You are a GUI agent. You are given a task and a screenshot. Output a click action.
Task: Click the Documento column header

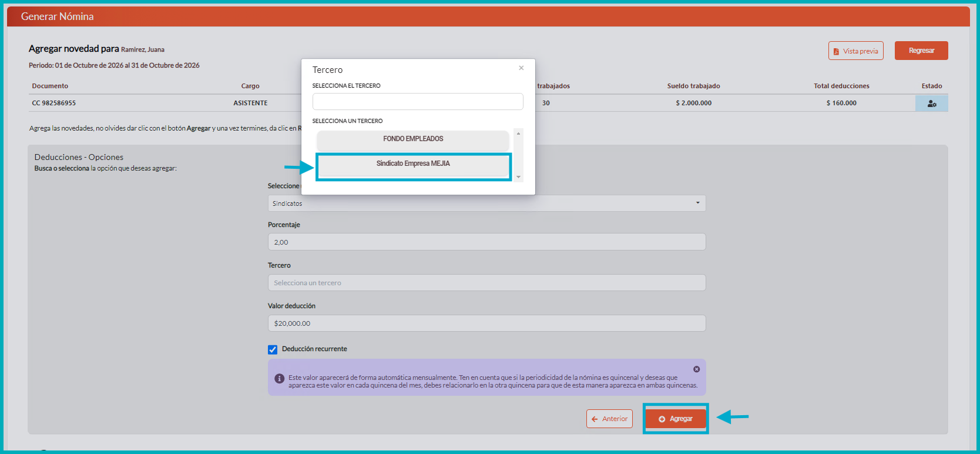click(50, 86)
